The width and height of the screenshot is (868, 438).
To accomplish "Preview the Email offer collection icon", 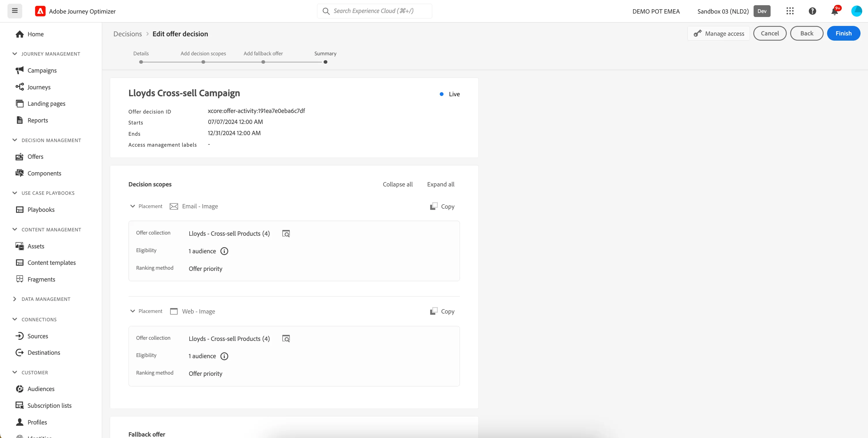I will click(x=286, y=233).
